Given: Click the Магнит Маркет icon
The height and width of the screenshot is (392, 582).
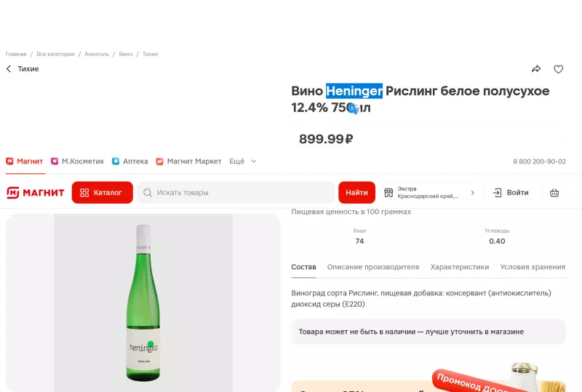Looking at the screenshot, I should 160,161.
